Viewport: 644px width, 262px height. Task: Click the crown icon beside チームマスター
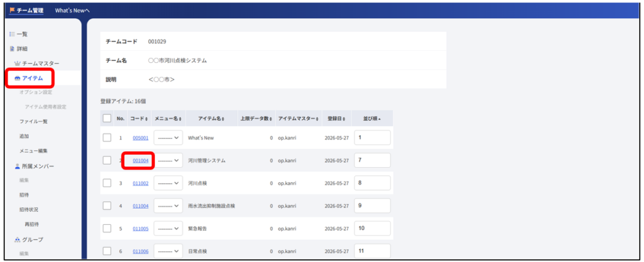click(17, 63)
